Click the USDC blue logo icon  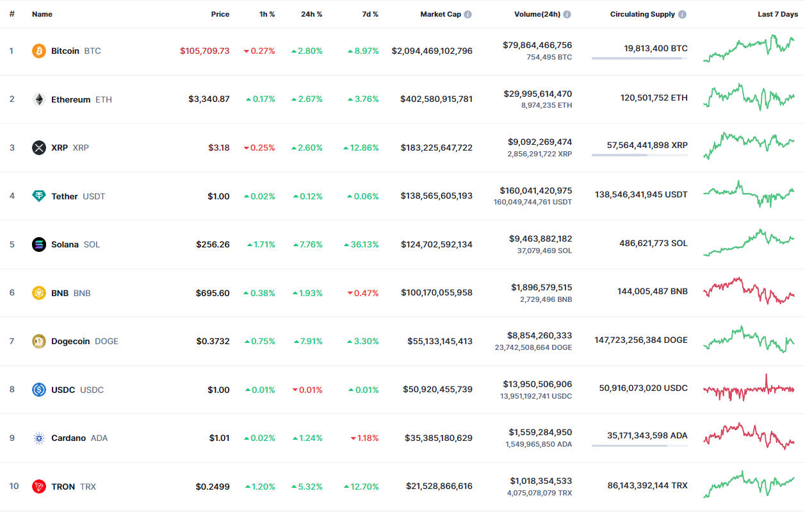point(39,390)
